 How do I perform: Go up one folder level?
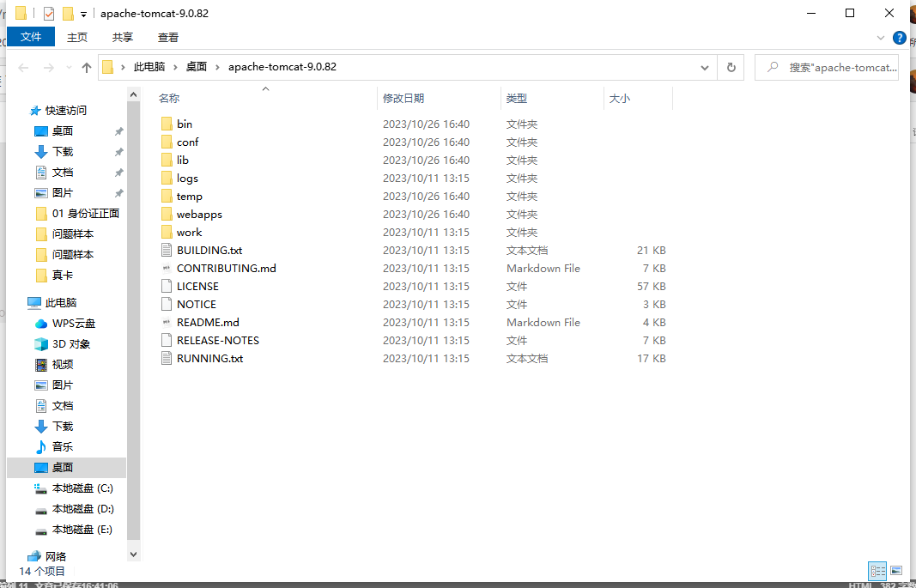[x=87, y=68]
